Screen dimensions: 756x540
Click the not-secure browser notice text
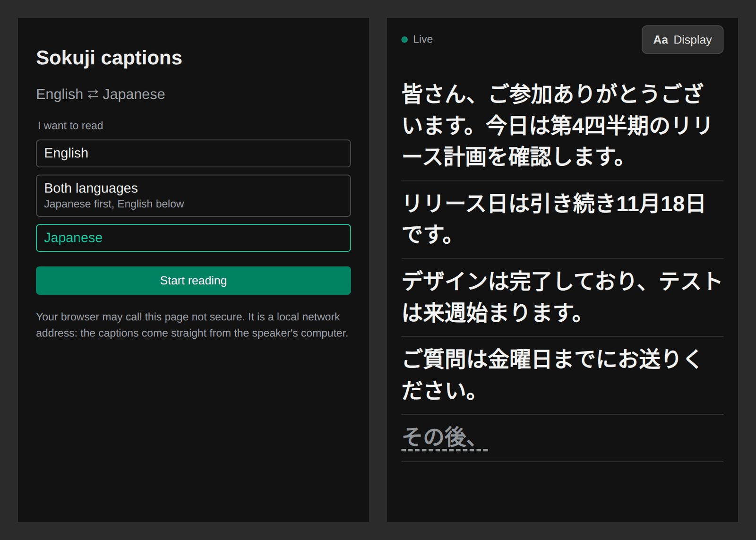(192, 325)
